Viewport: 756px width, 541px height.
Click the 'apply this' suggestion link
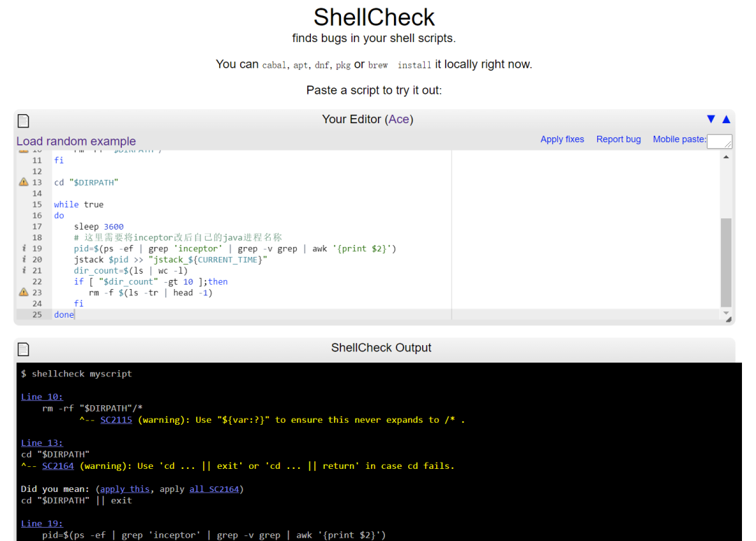tap(125, 489)
